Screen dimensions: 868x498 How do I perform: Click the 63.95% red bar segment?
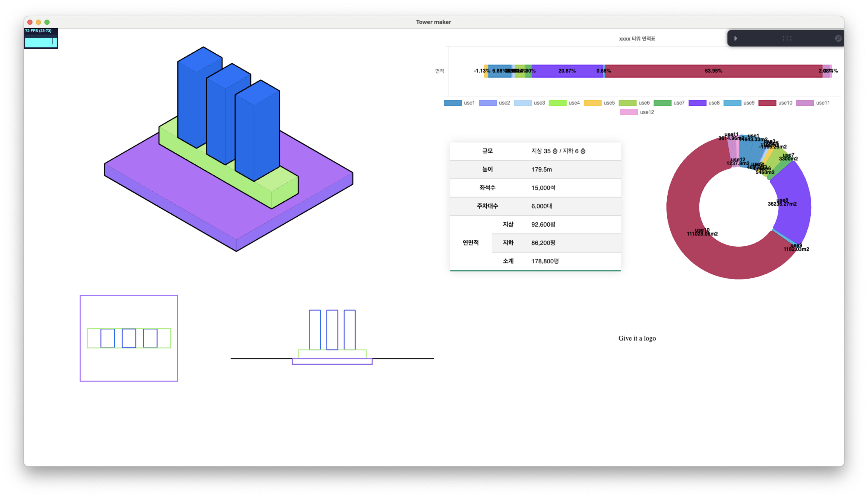pos(713,71)
